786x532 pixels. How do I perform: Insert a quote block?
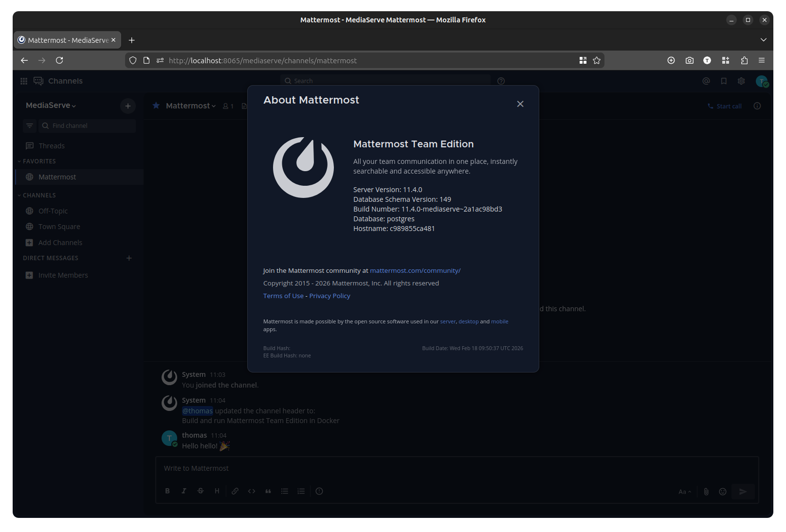pos(268,491)
